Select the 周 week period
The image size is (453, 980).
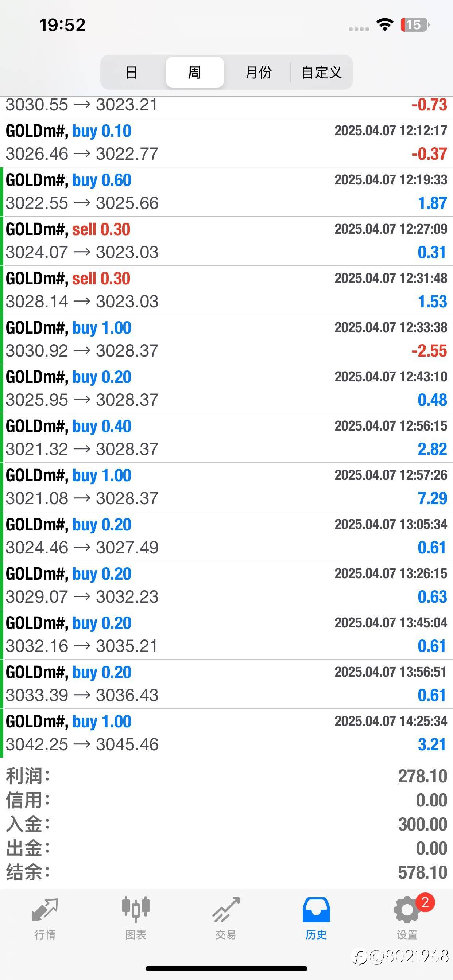tap(194, 72)
